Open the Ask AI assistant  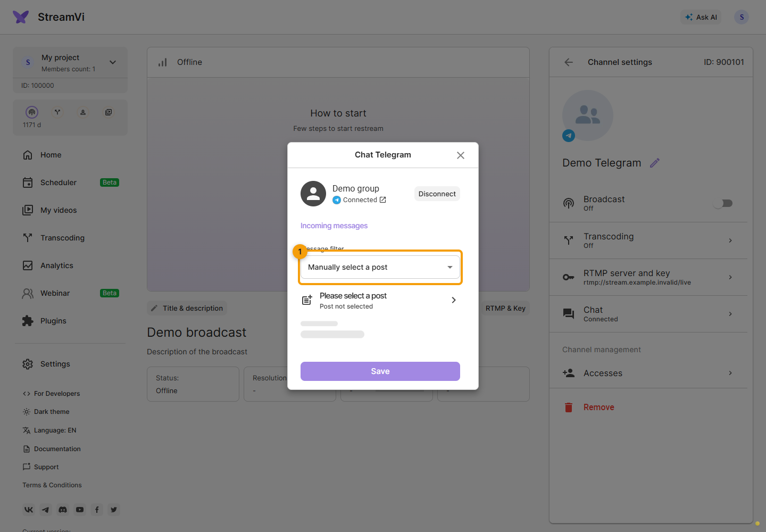tap(701, 17)
